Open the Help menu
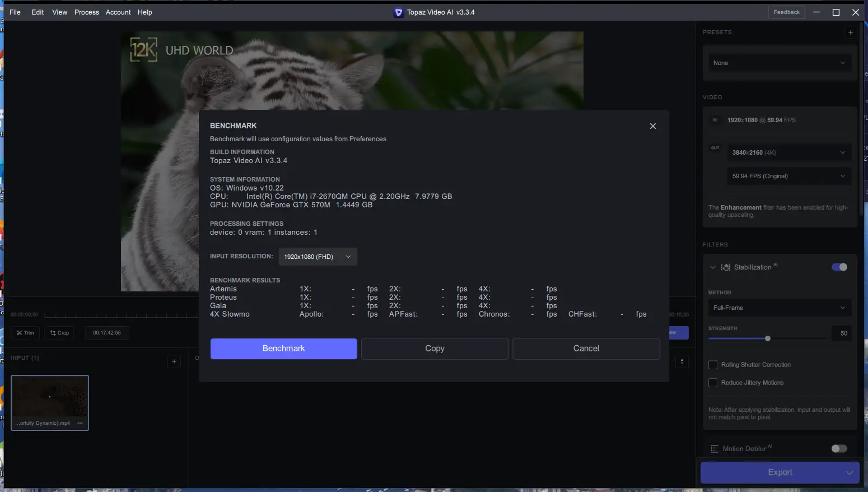This screenshot has width=868, height=492. click(x=145, y=12)
